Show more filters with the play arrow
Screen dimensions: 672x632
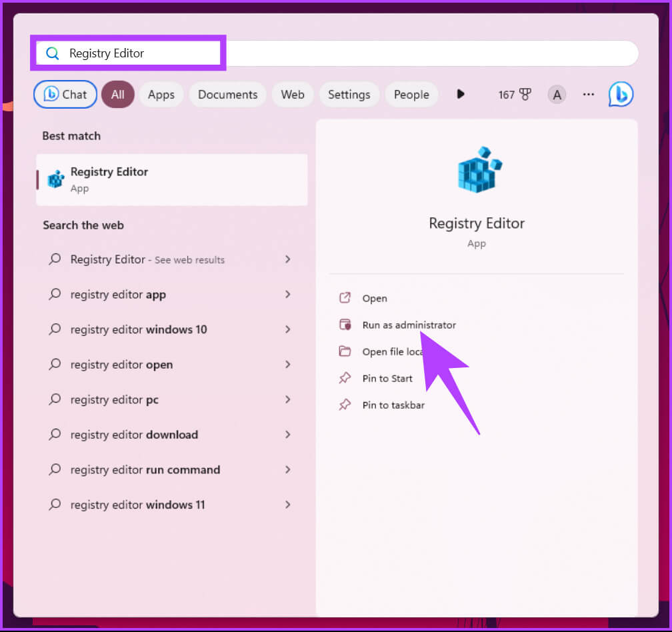click(x=461, y=94)
